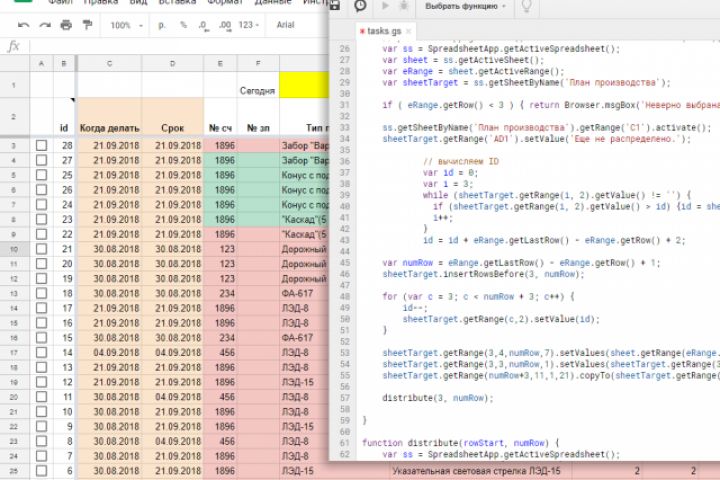This screenshot has height=480, width=720.
Task: Tick the checkbox for id 28
Action: (41, 146)
